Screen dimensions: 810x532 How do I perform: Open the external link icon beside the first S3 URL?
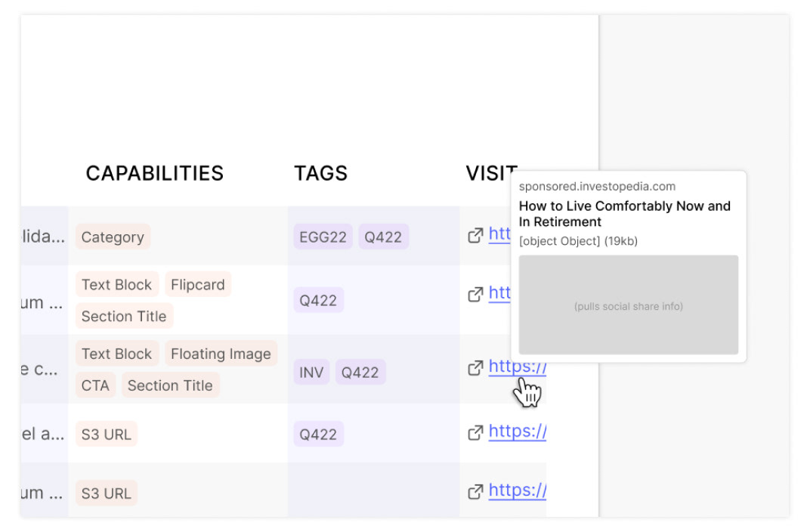point(475,433)
